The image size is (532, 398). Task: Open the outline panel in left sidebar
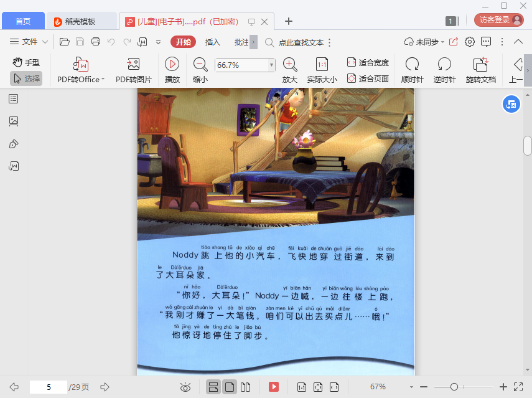point(14,99)
